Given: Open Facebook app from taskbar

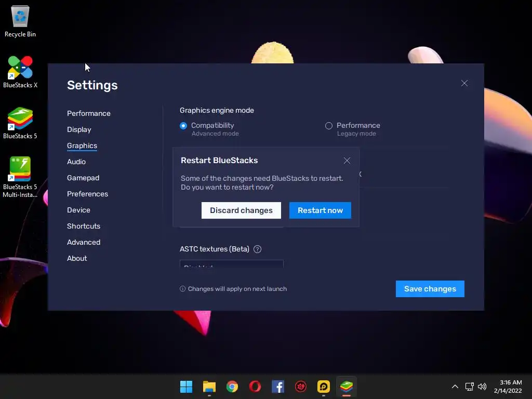Looking at the screenshot, I should [x=278, y=387].
